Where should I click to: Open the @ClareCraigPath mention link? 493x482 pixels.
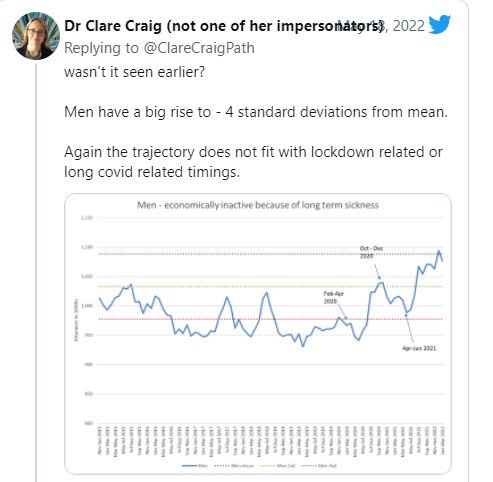199,48
